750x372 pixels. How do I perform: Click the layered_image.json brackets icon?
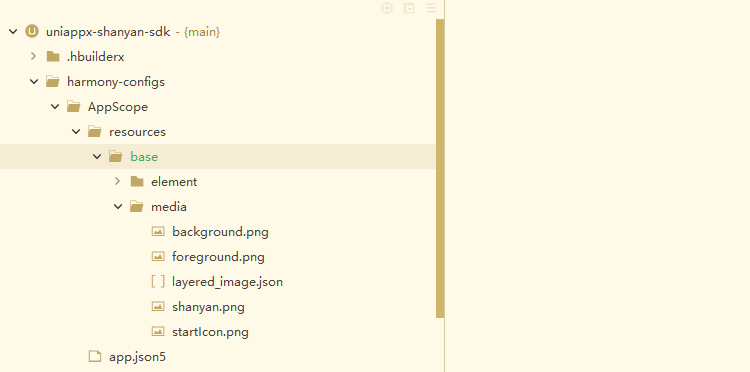coord(158,282)
